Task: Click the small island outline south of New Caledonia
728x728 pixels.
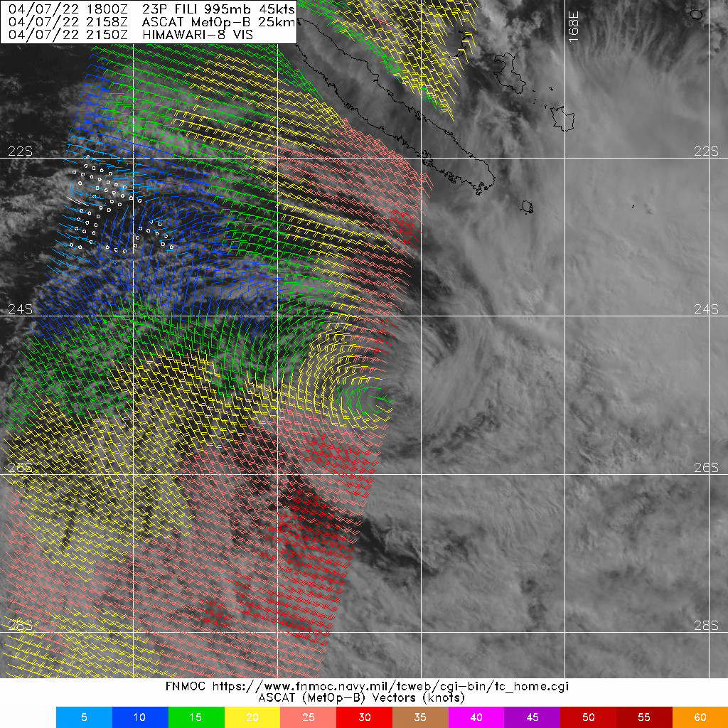Action: (527, 207)
